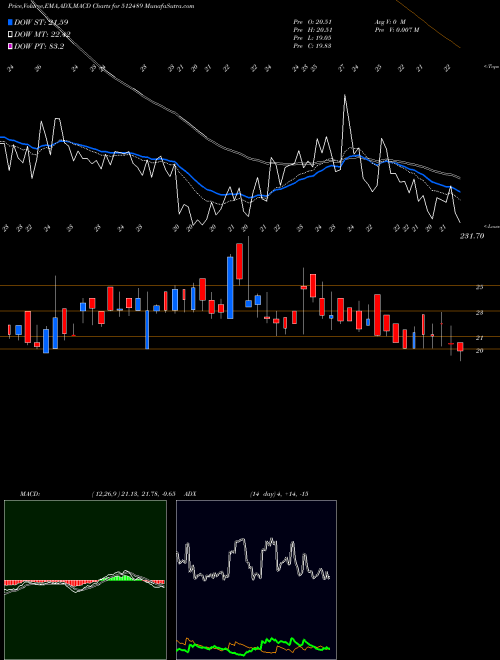Click the 'Pre L: 19.05' low value
The height and width of the screenshot is (660, 500).
[x=312, y=37]
